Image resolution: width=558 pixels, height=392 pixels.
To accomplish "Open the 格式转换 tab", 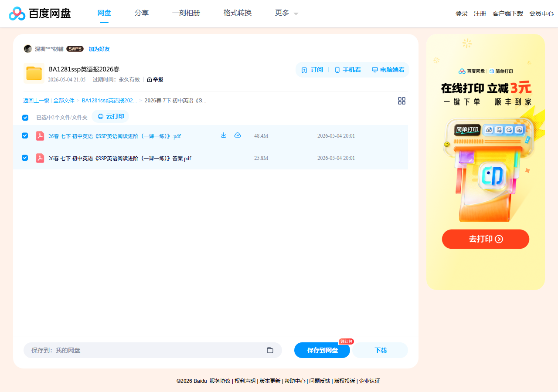I will pyautogui.click(x=238, y=13).
